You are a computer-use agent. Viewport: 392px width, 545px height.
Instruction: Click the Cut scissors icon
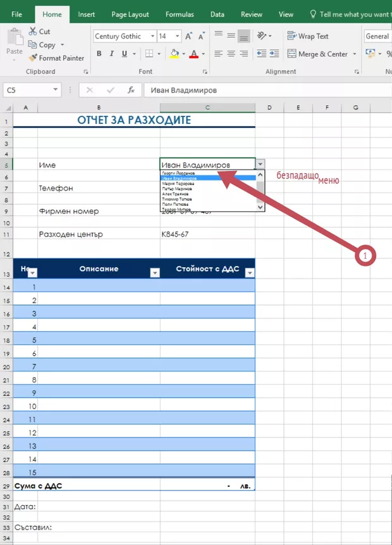click(x=33, y=31)
